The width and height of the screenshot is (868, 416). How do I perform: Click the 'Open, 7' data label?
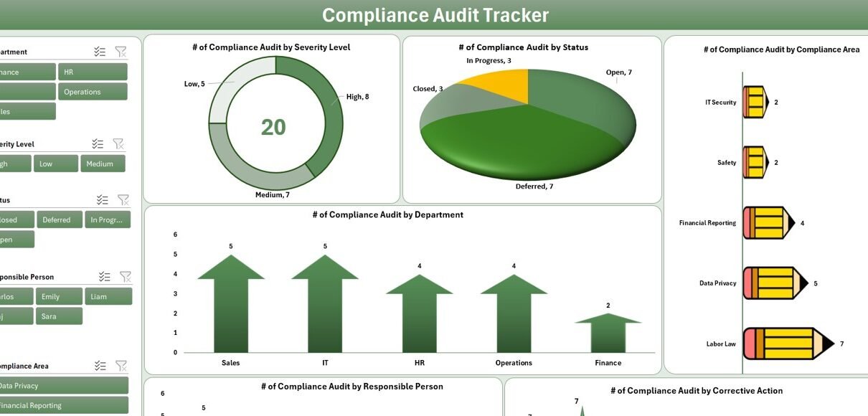point(619,72)
